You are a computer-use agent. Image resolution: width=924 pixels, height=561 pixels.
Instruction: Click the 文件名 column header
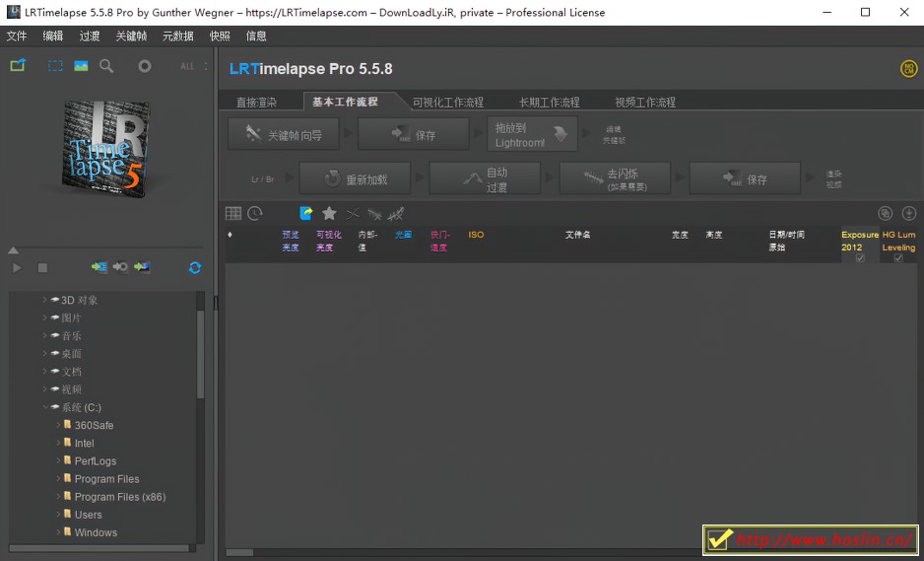(x=577, y=235)
